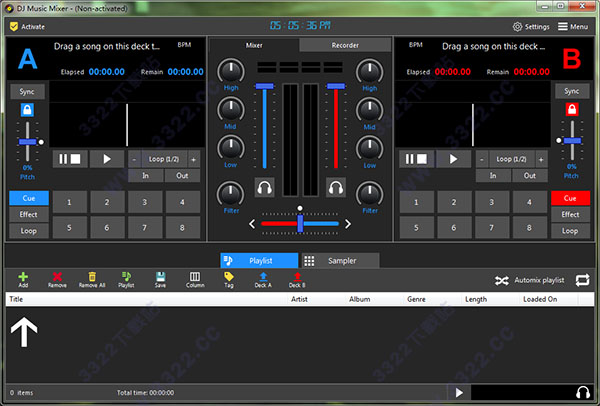Click the Activate shield icon

point(14,26)
